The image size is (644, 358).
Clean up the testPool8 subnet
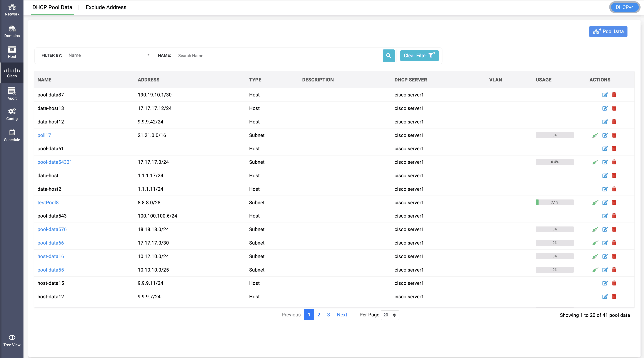click(595, 203)
